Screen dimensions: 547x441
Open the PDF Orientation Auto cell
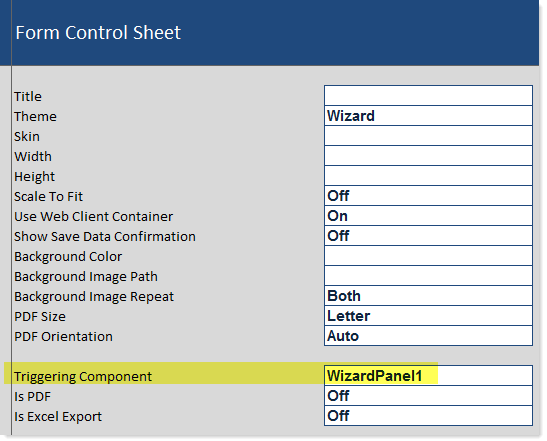[x=428, y=336]
